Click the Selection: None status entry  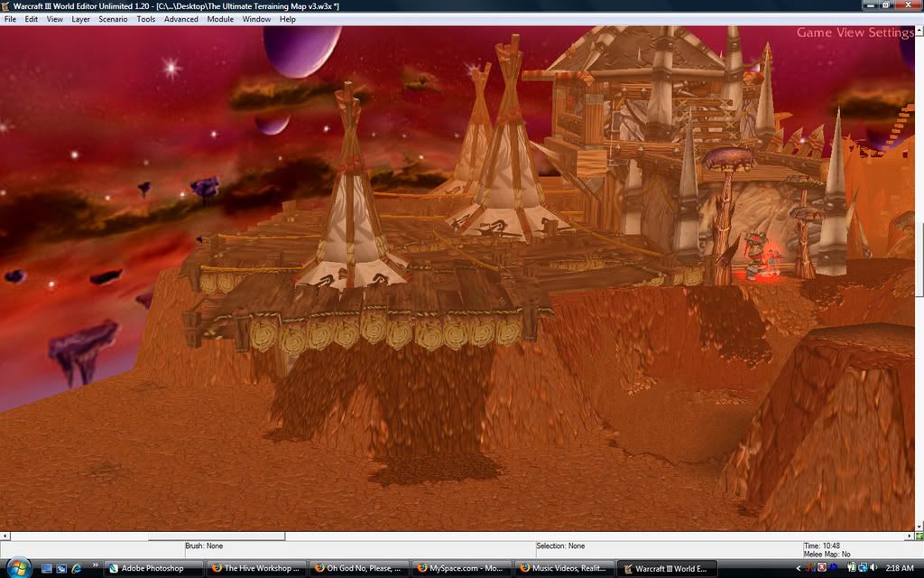click(560, 546)
